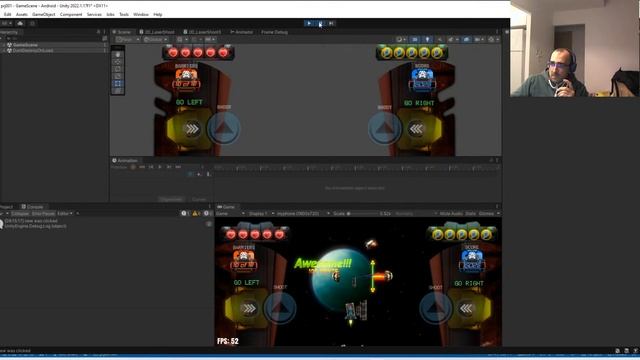Switch to the Frame Debug tab
This screenshot has height=360, width=640.
(x=274, y=32)
